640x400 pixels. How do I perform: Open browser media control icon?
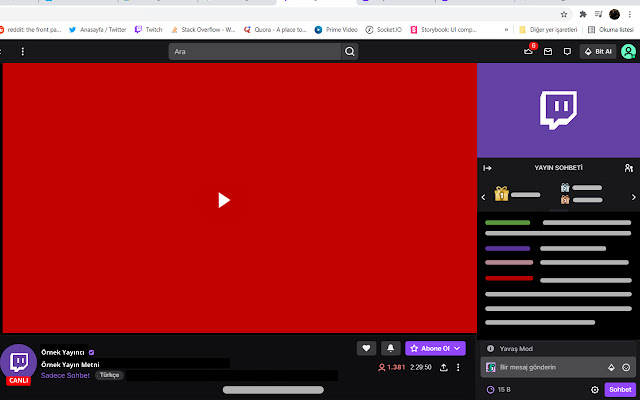tap(598, 14)
